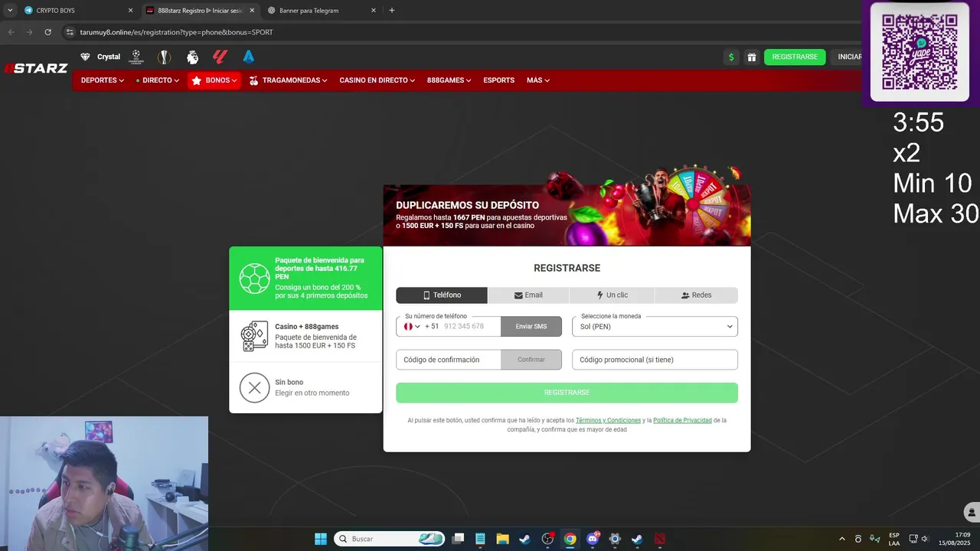
Task: Click the 888STARZ logo
Action: click(x=36, y=68)
